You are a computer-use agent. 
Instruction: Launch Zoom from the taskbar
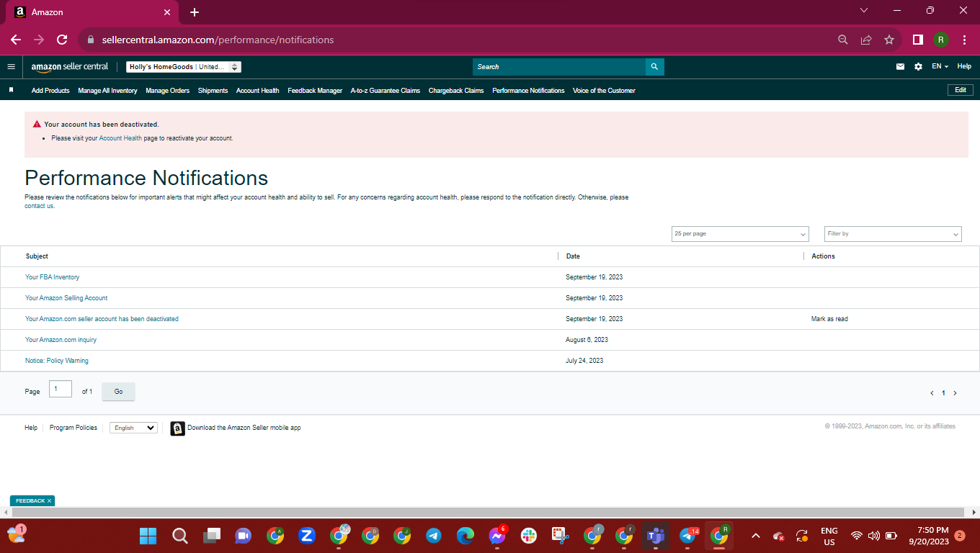(x=307, y=536)
